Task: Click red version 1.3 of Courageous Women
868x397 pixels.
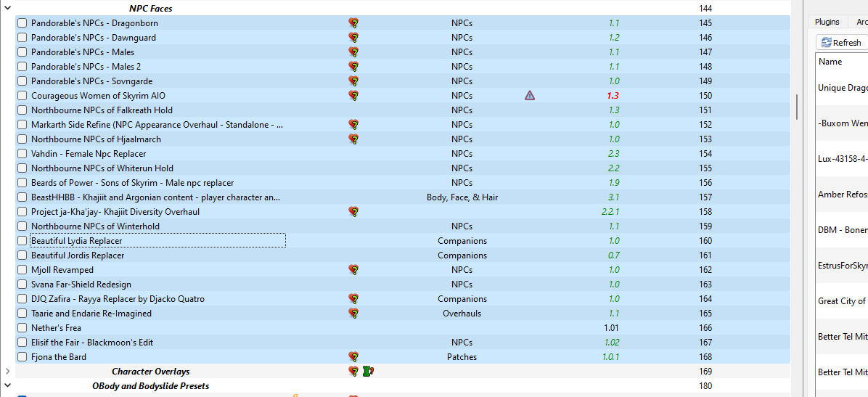Action: point(613,95)
